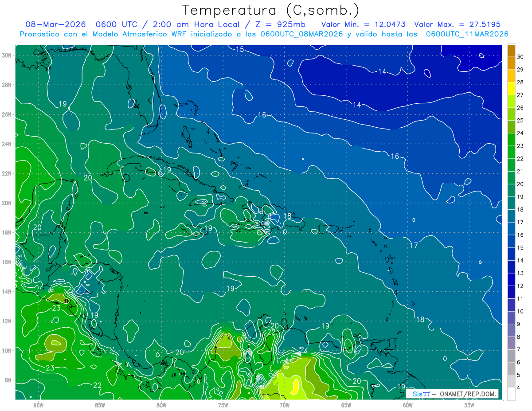The height and width of the screenshot is (411, 532).
Task: Click the color scale value "28"
Action: 520,82
